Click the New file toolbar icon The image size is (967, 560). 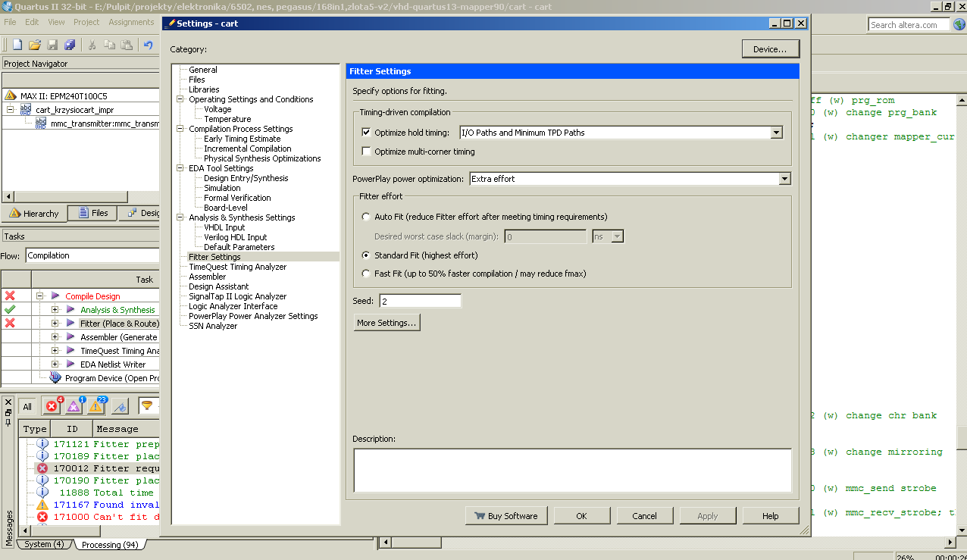15,45
